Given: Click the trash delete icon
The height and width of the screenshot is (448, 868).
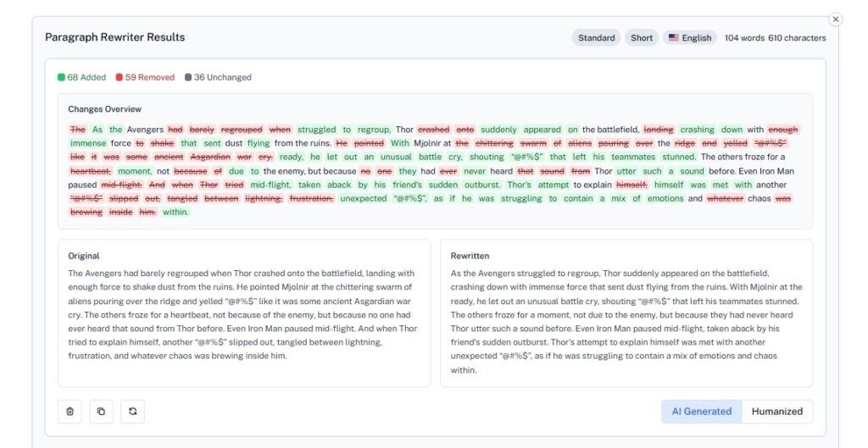Looking at the screenshot, I should [x=70, y=412].
